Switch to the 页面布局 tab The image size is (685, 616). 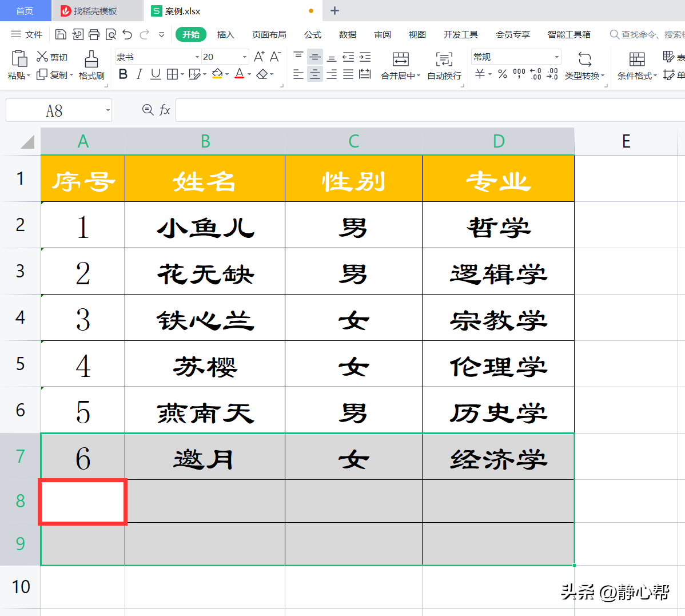tap(269, 34)
